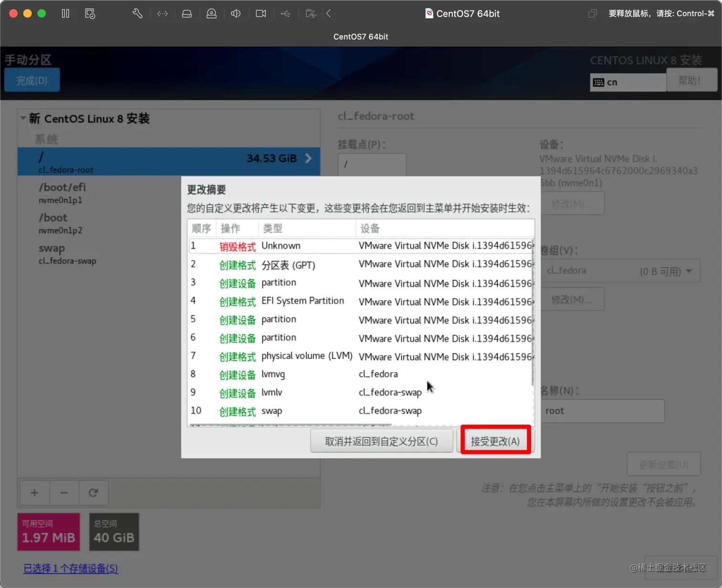Suspend the virtual machine with pause icon

[x=65, y=13]
